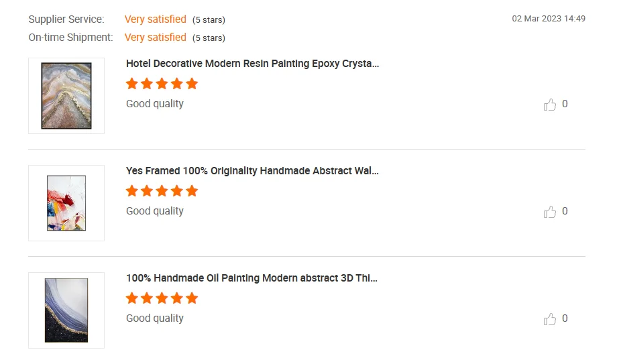Image resolution: width=619 pixels, height=364 pixels.
Task: Click the star rating under Handmade Oil Painting
Action: (x=162, y=298)
